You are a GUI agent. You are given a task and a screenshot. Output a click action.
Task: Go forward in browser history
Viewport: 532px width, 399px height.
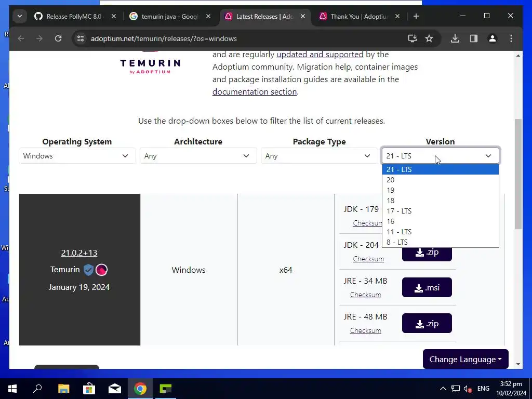coord(39,38)
